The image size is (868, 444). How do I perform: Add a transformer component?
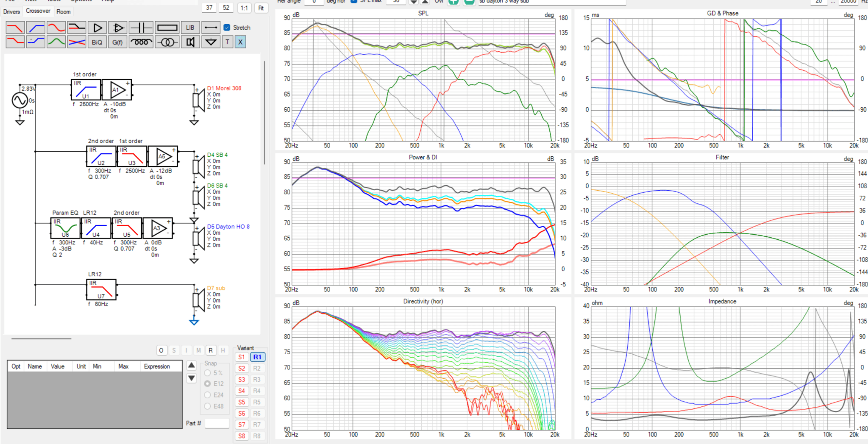[167, 42]
